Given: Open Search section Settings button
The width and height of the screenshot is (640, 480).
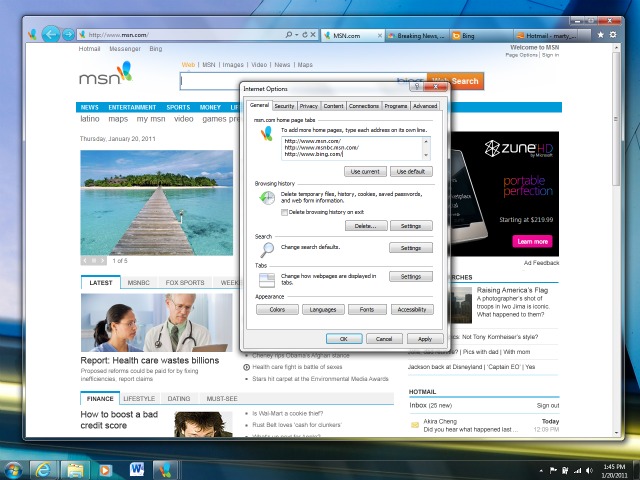Looking at the screenshot, I should pyautogui.click(x=411, y=248).
